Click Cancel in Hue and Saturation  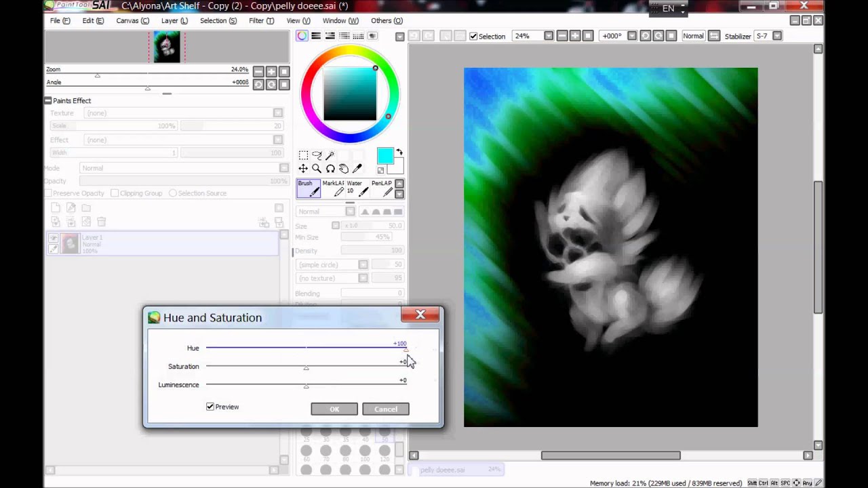(x=386, y=409)
